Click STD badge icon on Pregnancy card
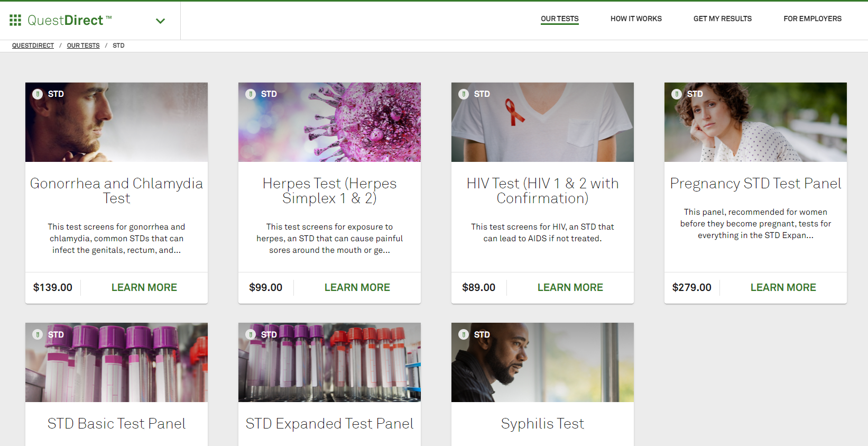This screenshot has width=868, height=446. point(677,94)
